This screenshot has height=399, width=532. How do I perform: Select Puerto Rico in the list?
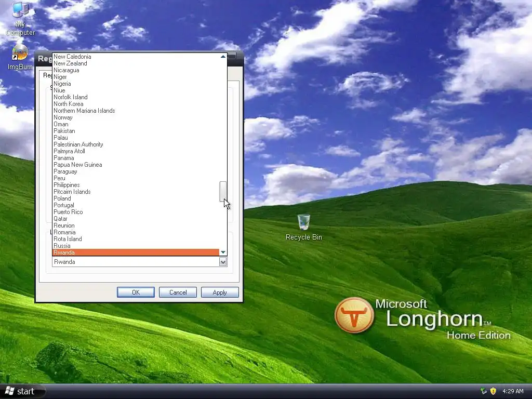(136, 212)
